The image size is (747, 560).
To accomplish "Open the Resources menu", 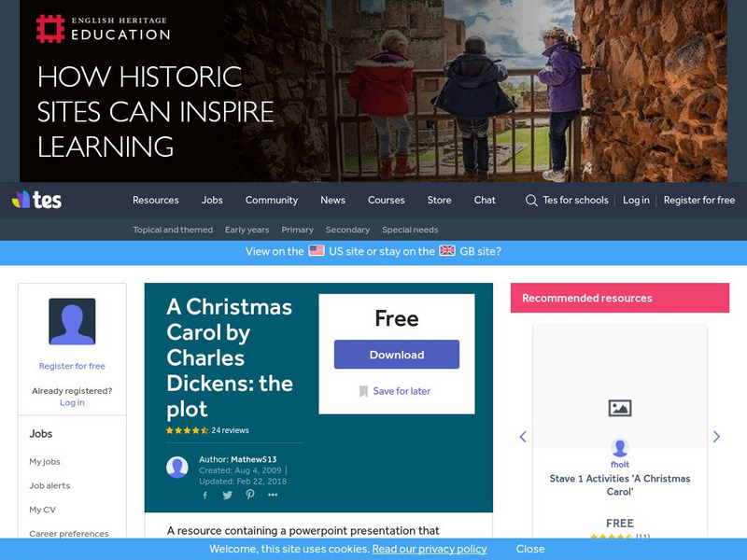I will pos(156,199).
